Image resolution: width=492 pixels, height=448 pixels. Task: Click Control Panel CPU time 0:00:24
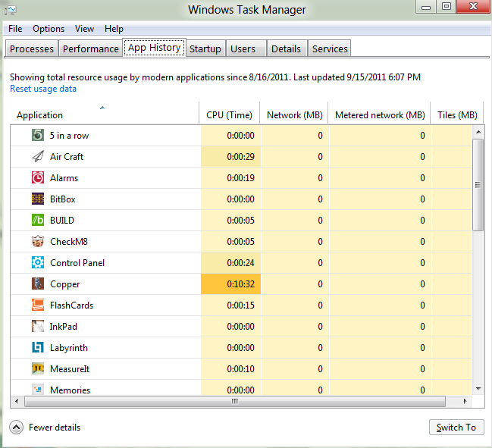click(230, 262)
